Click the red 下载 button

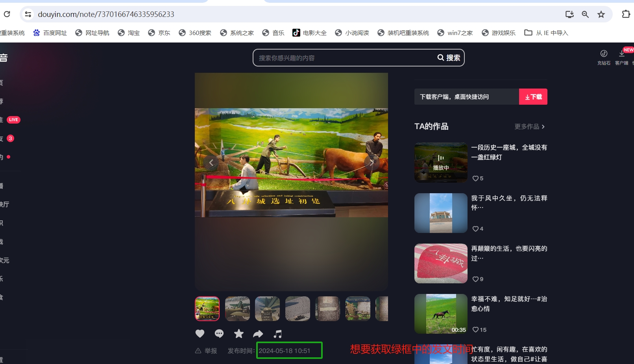[x=533, y=97]
